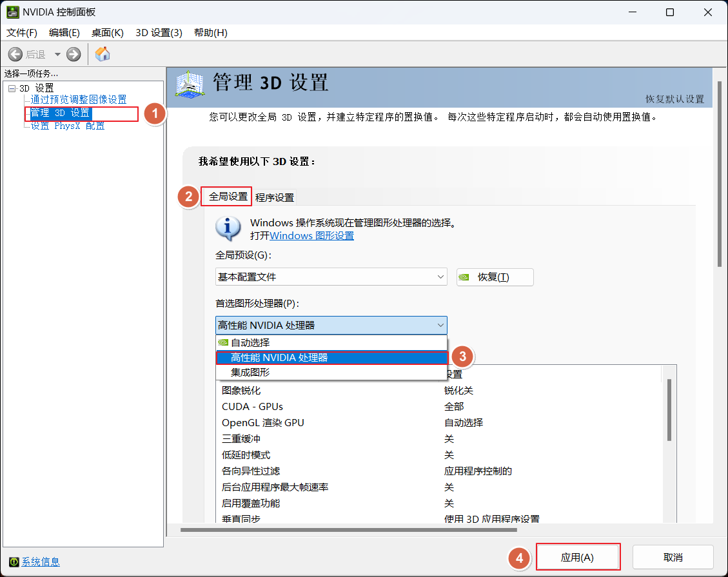
Task: Collapse the 3D 设置 tree node
Action: 12,88
